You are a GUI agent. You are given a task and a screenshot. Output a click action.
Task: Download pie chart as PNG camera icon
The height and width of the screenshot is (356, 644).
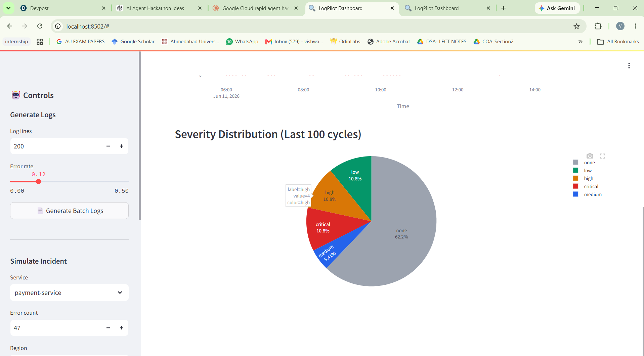click(590, 156)
